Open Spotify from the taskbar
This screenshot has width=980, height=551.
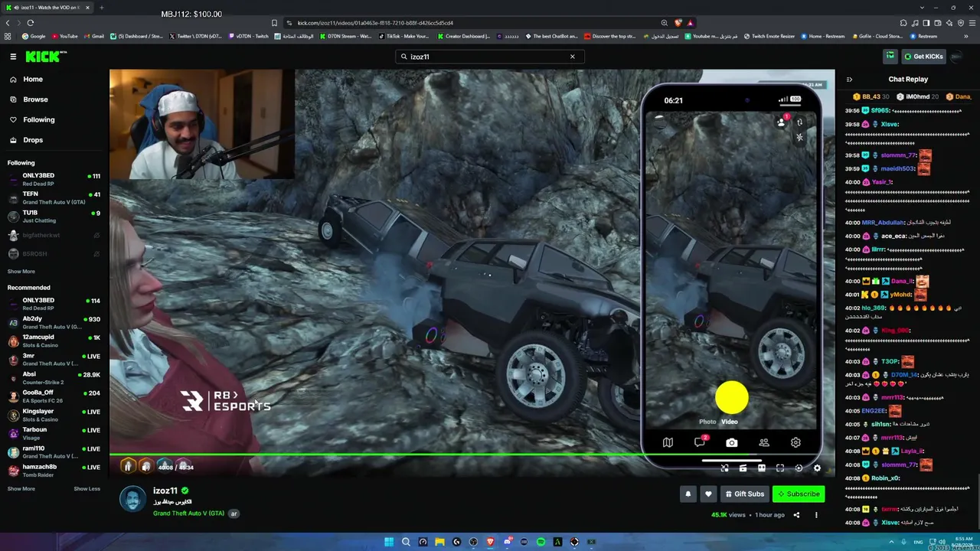[541, 542]
